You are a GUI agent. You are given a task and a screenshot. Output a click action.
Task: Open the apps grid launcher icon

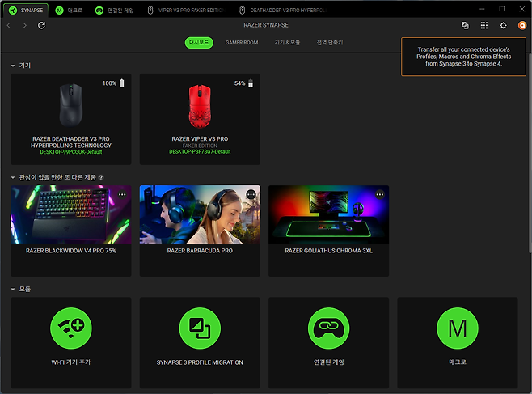click(484, 26)
